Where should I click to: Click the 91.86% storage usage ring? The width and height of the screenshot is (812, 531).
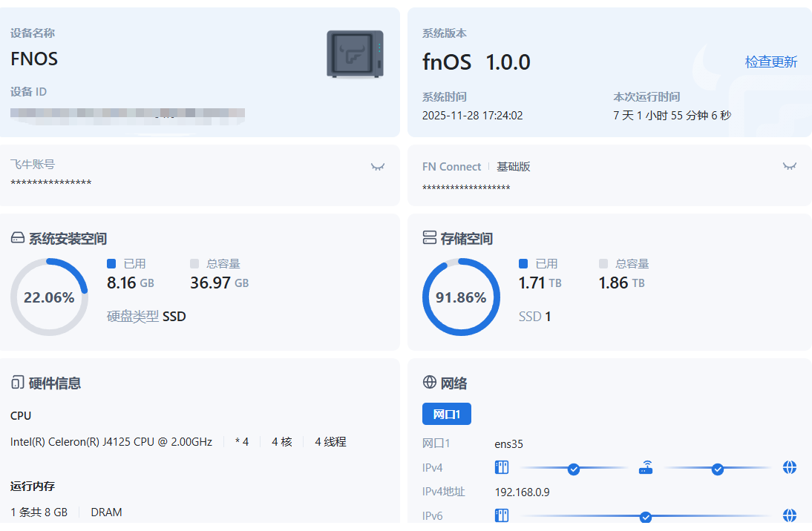click(x=461, y=297)
